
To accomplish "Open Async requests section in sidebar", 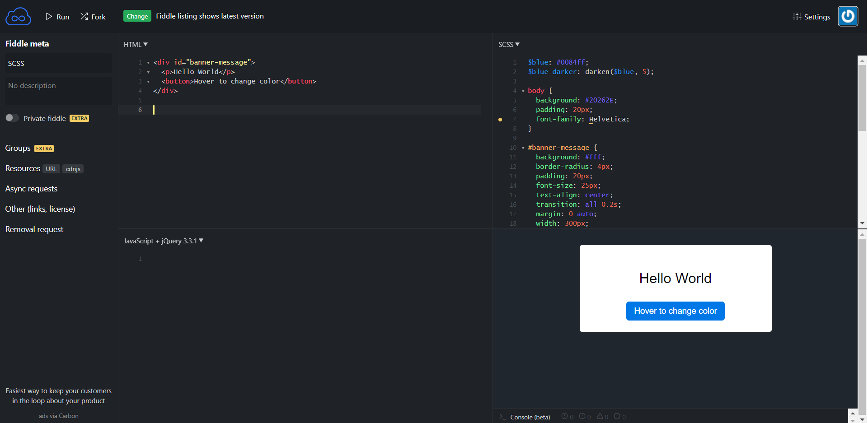I will 31,189.
